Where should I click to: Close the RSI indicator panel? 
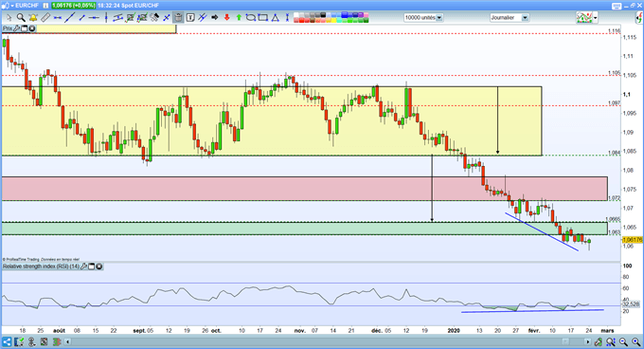99,266
